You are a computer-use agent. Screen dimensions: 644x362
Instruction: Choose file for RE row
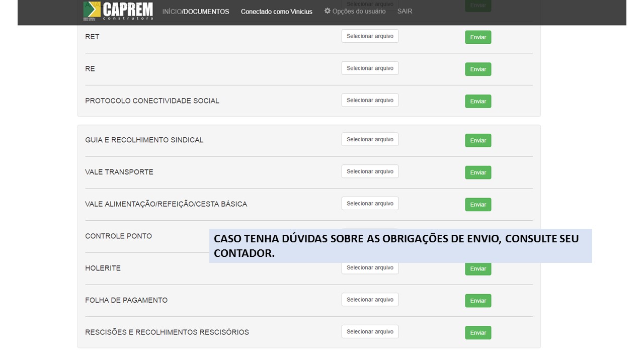tap(370, 68)
